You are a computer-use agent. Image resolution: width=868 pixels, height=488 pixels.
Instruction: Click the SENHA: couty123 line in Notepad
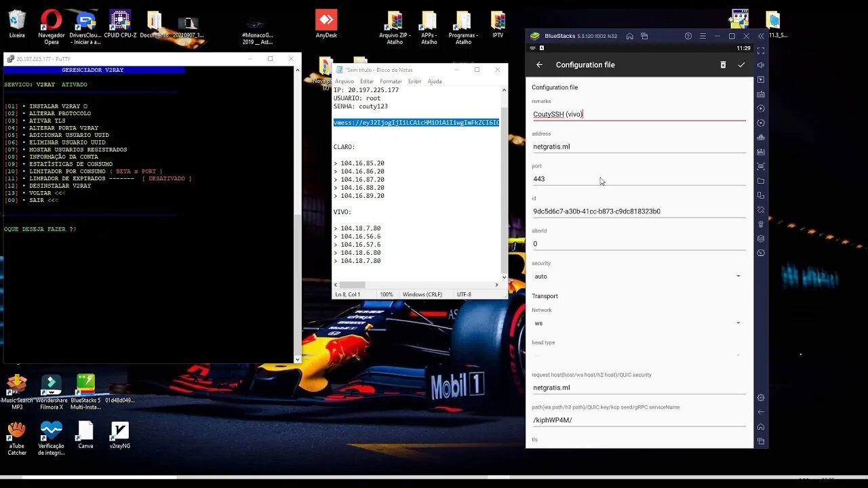coord(360,106)
